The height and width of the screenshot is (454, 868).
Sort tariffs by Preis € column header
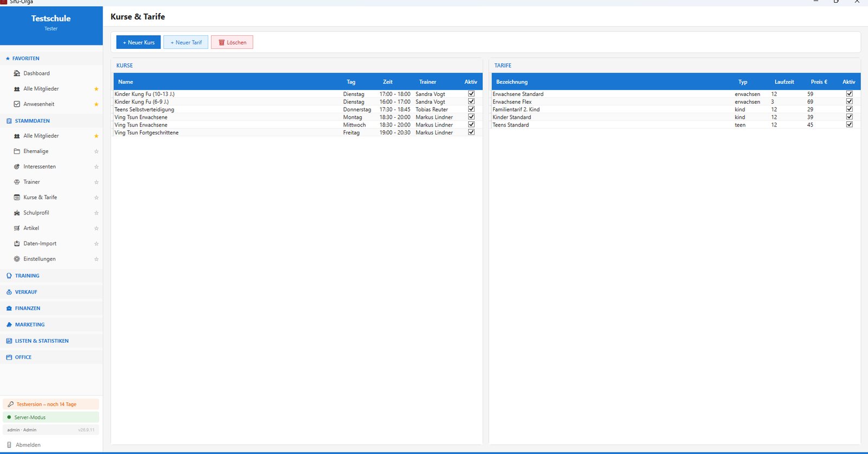coord(819,82)
